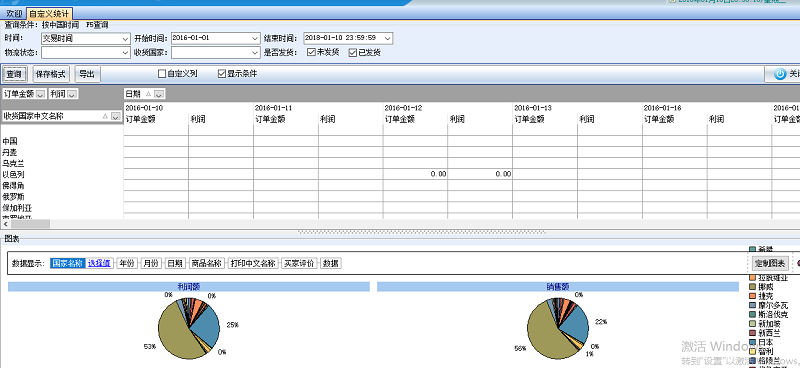The height and width of the screenshot is (368, 800).
Task: Click the 日本 legend color swatch
Action: pos(752,342)
